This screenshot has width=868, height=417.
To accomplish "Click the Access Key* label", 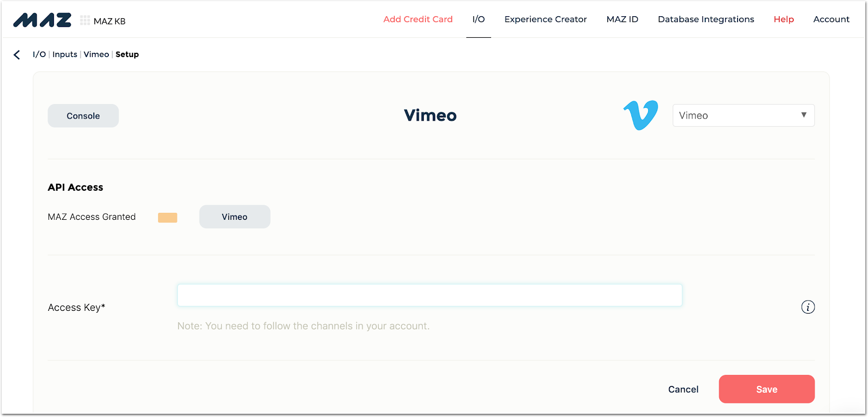I will 77,308.
